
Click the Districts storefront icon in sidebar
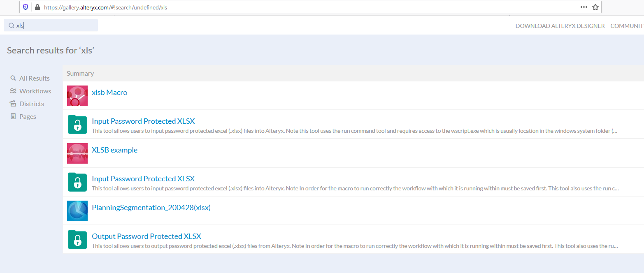pyautogui.click(x=13, y=104)
